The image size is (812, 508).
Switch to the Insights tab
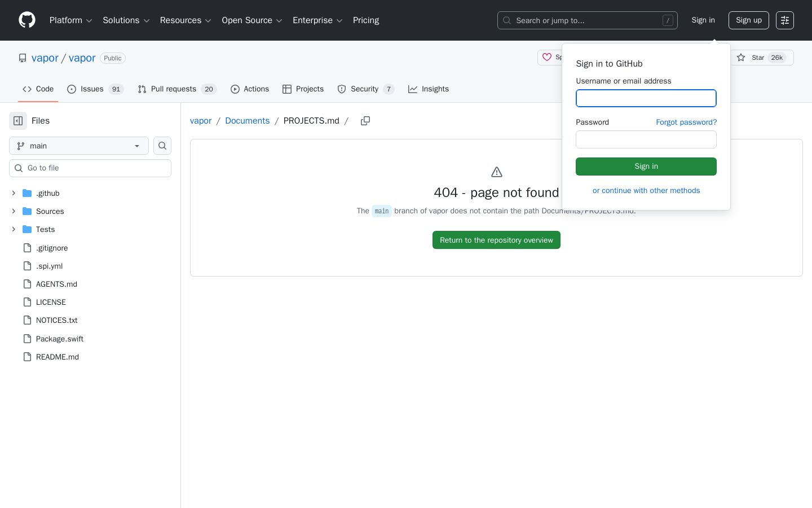pyautogui.click(x=429, y=89)
